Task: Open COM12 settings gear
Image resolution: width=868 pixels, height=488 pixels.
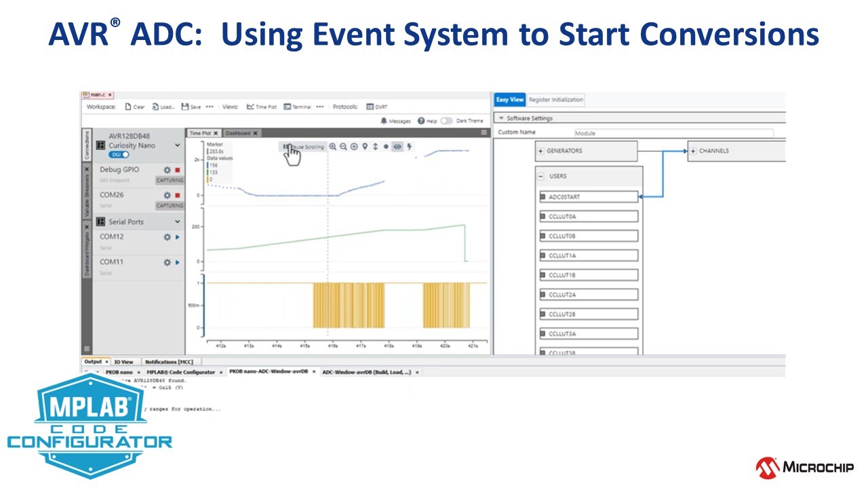Action: 167,237
